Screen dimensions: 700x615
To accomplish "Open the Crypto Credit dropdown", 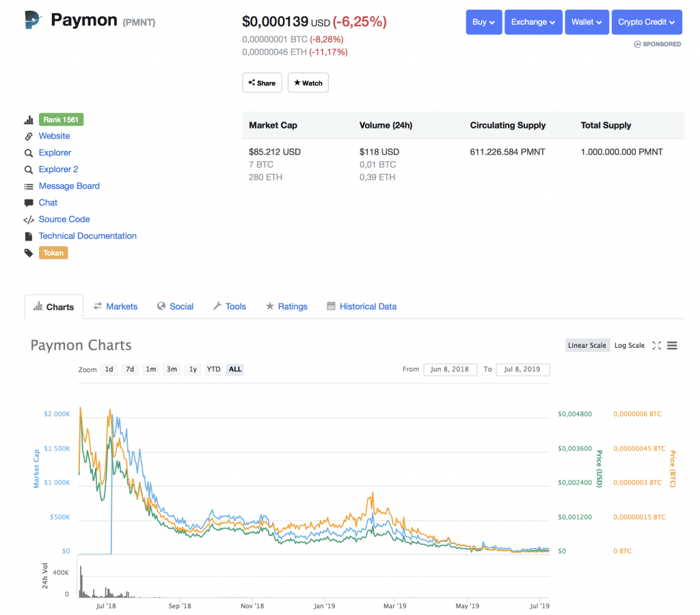I will pos(647,22).
